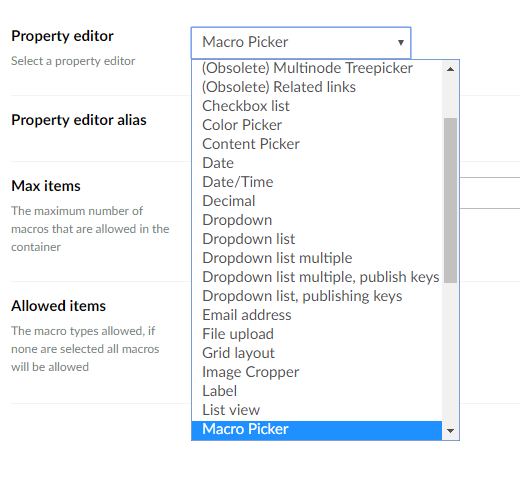Screen dimensions: 520x487
Task: Open the Property editor dropdown showing Macro Picker
Action: coord(301,43)
